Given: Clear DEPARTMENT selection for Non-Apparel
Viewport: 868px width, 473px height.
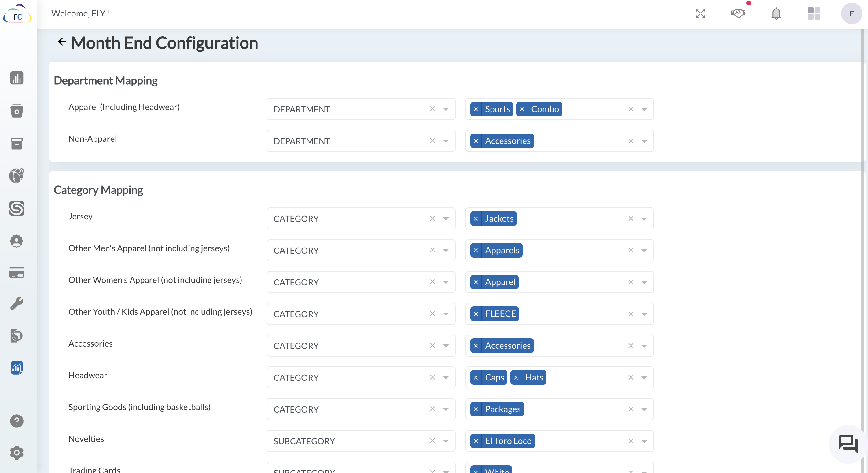Looking at the screenshot, I should tap(432, 141).
